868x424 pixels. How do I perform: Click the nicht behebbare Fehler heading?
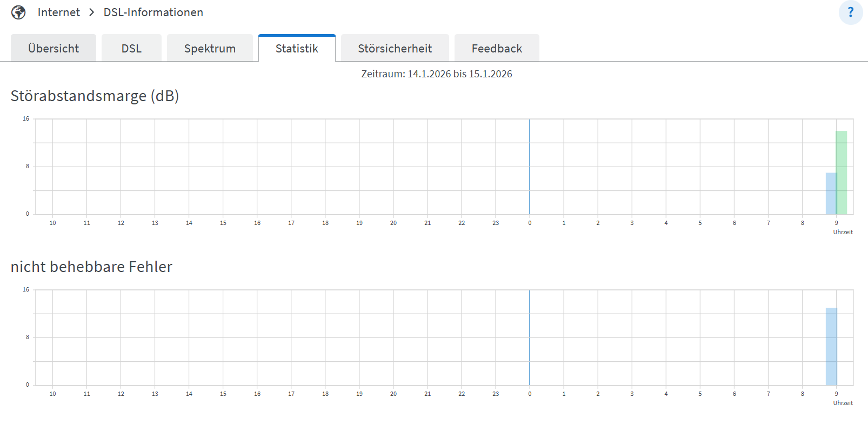[91, 267]
